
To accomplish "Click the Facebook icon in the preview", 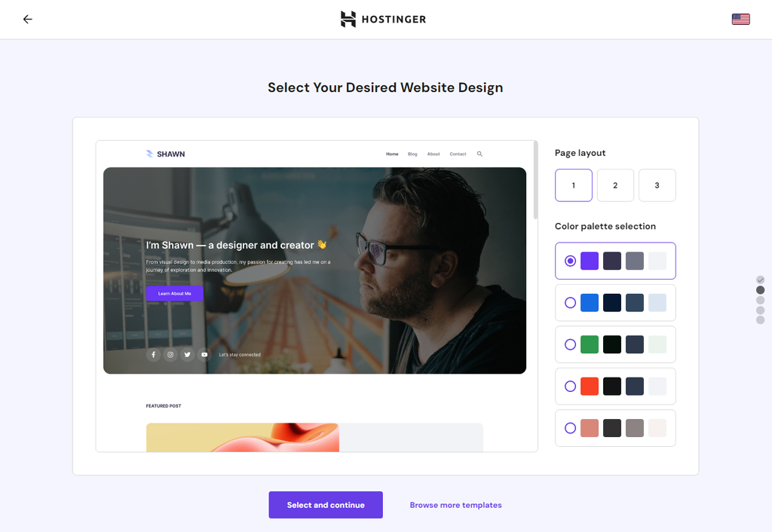I will pos(153,354).
